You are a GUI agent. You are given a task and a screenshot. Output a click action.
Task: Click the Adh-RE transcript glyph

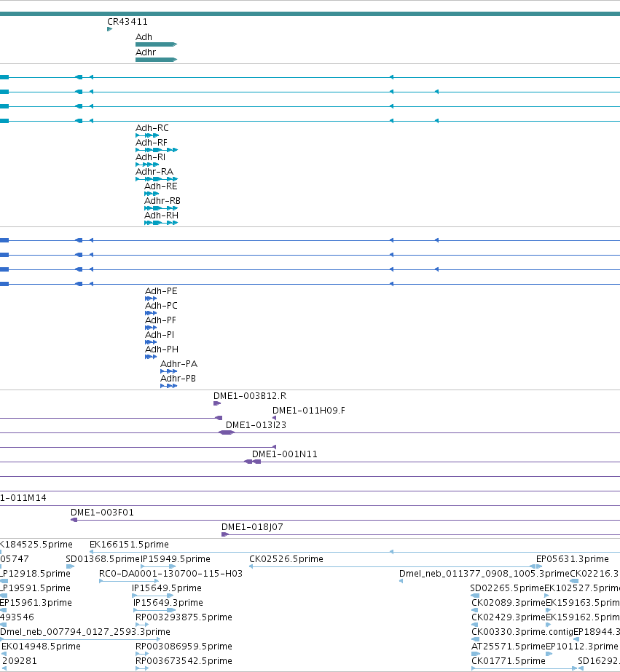[x=152, y=194]
